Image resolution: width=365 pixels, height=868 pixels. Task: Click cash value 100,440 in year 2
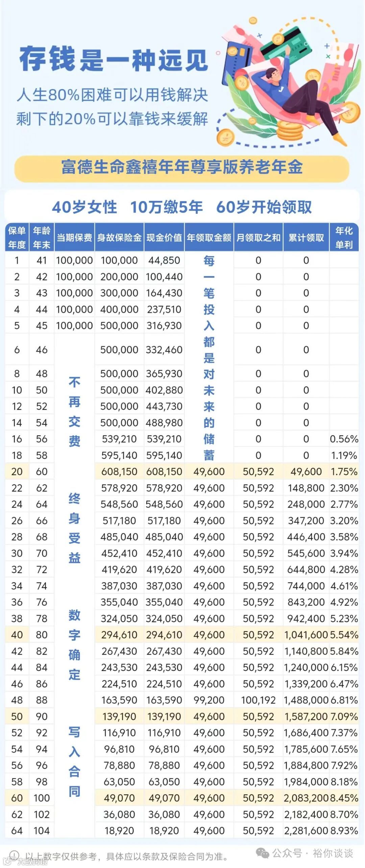[x=164, y=277]
